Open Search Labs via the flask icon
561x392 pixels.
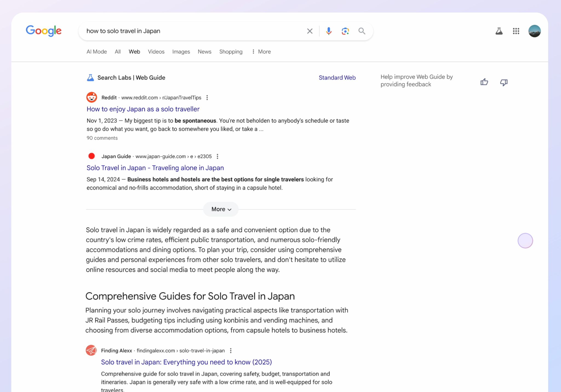click(499, 31)
